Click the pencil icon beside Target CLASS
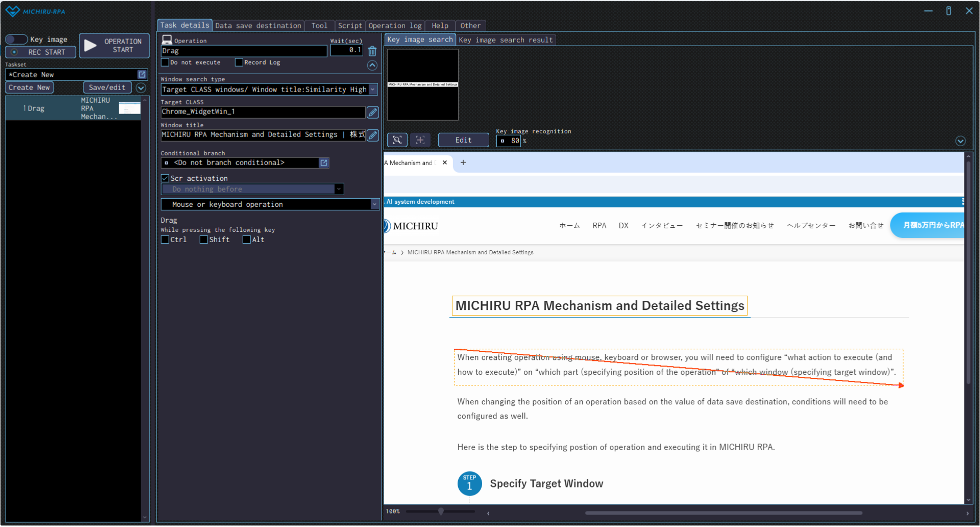 [x=373, y=112]
